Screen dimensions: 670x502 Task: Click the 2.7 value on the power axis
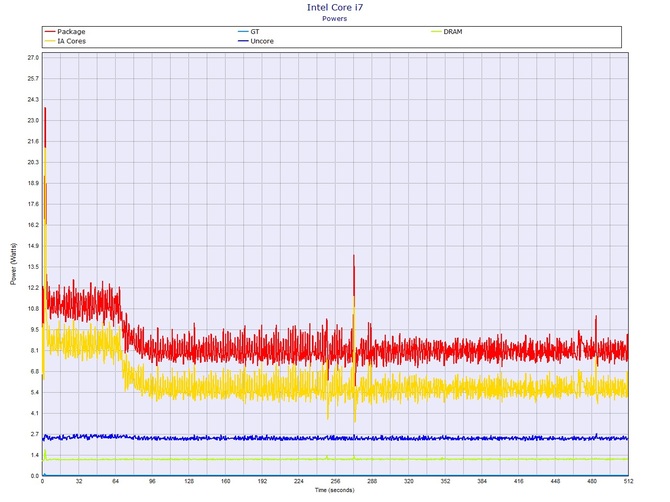point(34,434)
